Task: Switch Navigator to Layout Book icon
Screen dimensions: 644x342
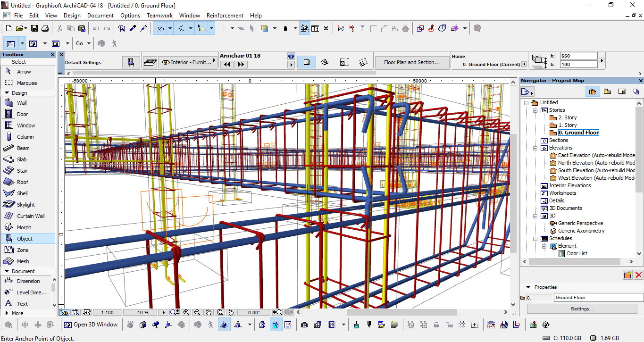Action: click(622, 91)
